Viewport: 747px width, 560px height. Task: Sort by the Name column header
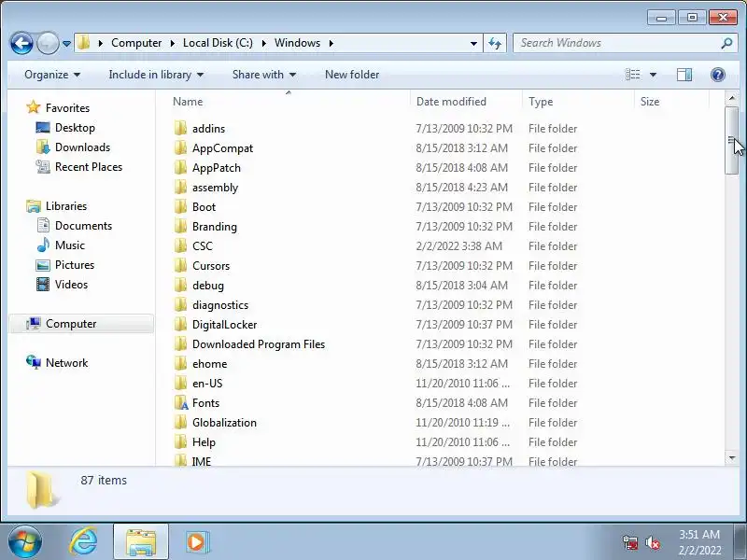[x=188, y=102]
